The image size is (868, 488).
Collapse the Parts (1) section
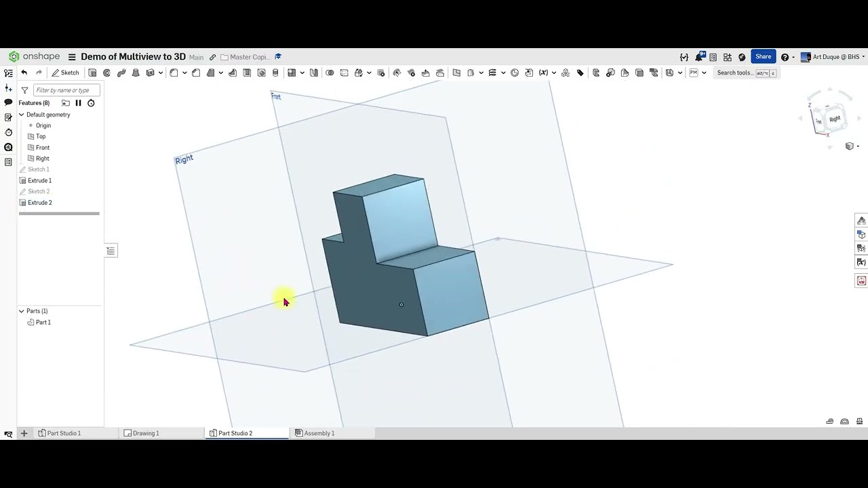pyautogui.click(x=21, y=311)
